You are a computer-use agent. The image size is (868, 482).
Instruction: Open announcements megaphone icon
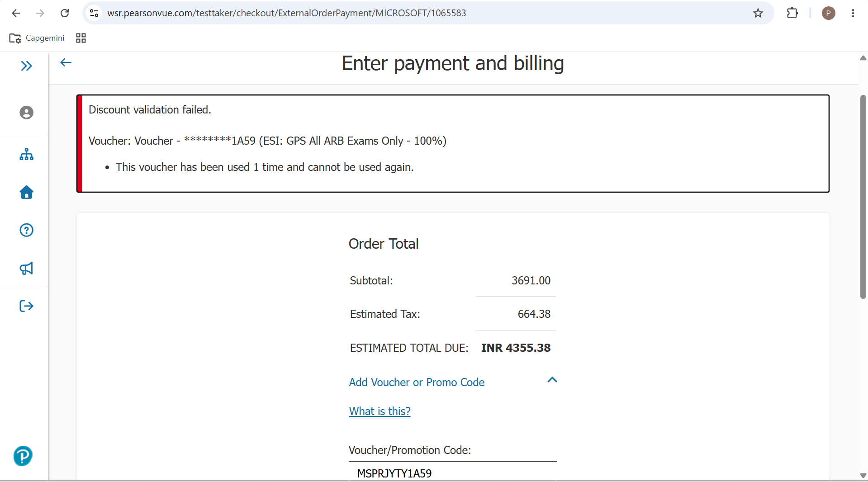26,269
